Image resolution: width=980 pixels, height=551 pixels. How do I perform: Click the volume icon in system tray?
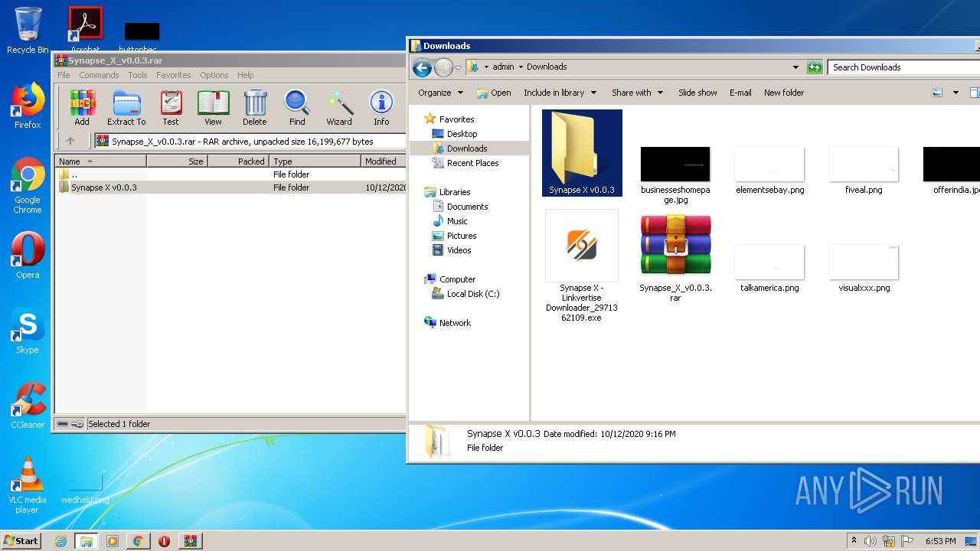point(871,541)
